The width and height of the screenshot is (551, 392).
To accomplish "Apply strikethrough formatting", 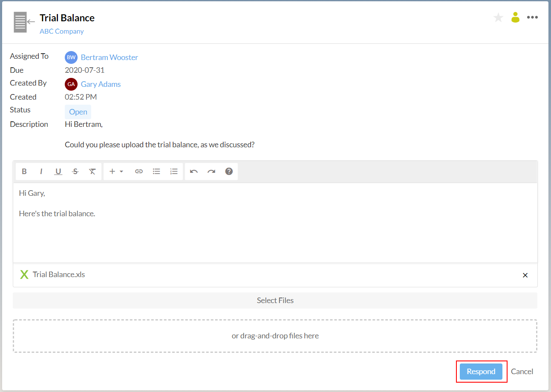I will [x=75, y=171].
